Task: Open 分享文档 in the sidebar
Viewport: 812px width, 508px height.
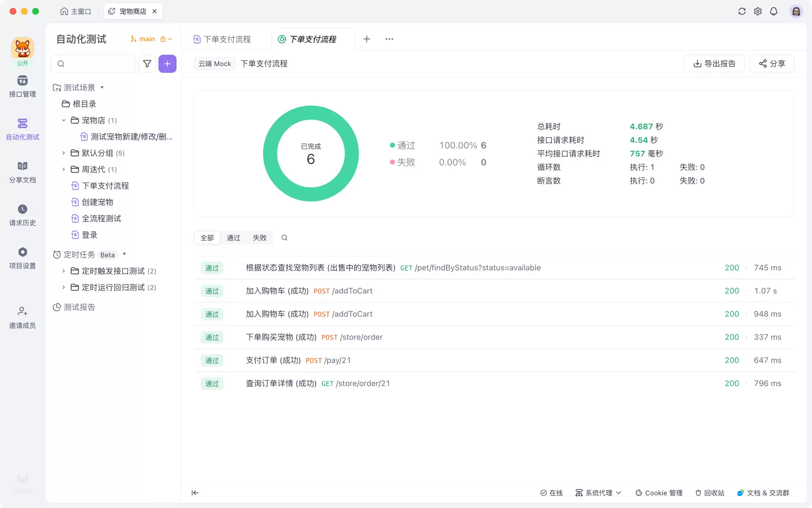Action: click(x=22, y=172)
